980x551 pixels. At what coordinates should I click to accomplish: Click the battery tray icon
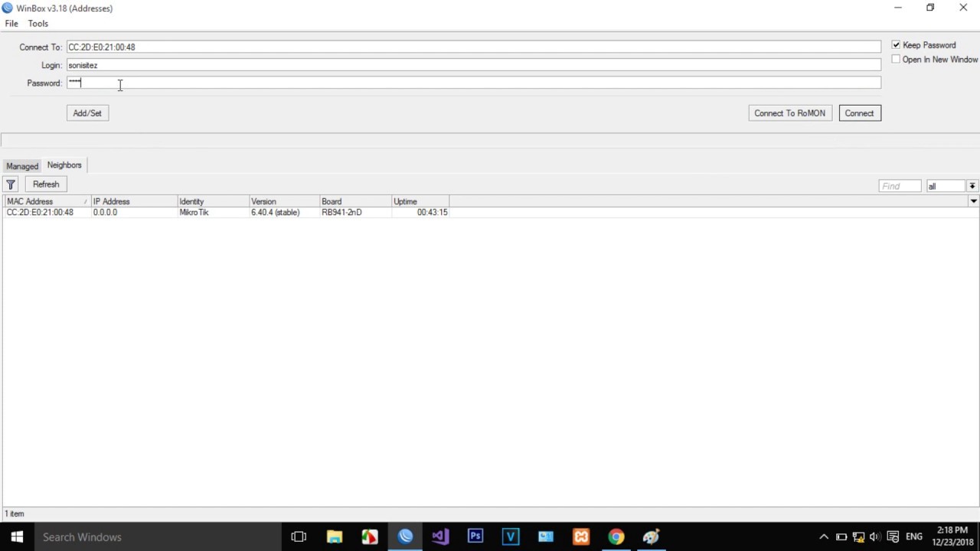(x=841, y=536)
